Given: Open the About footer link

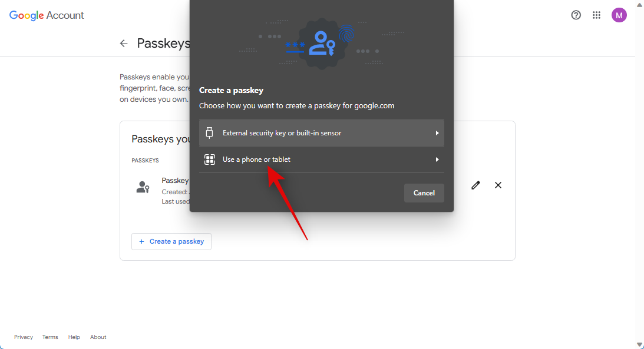Looking at the screenshot, I should 98,337.
